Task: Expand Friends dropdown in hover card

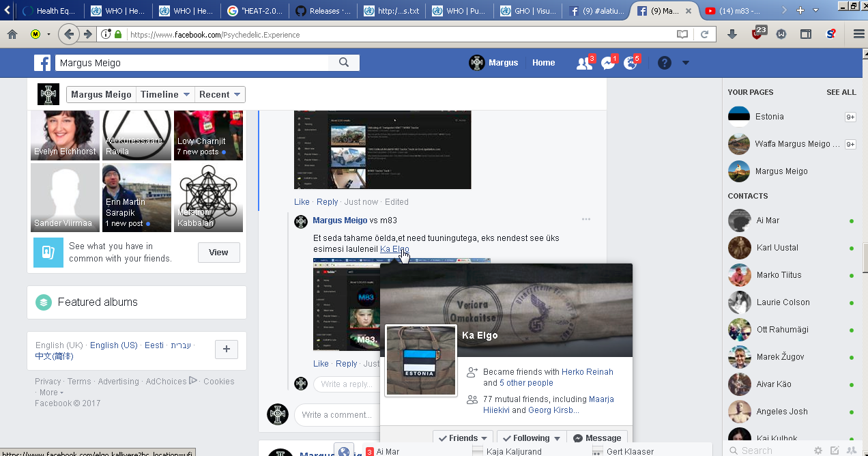Action: pyautogui.click(x=463, y=438)
